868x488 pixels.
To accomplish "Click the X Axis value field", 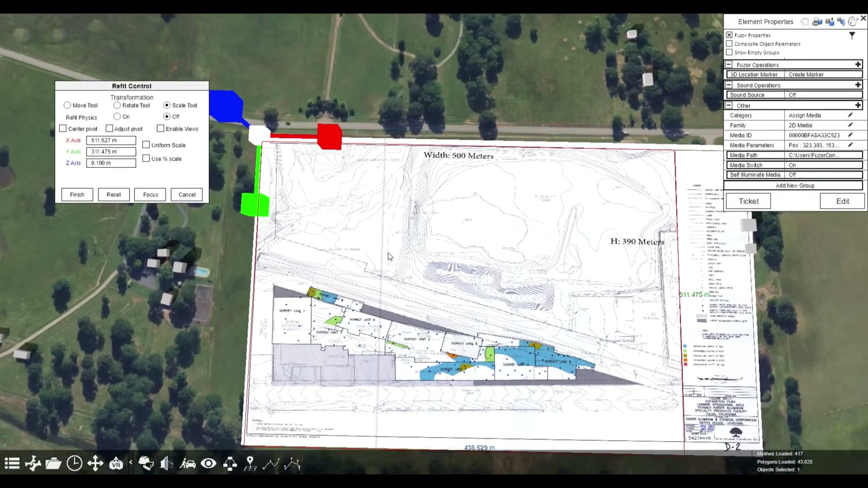I will [x=111, y=140].
